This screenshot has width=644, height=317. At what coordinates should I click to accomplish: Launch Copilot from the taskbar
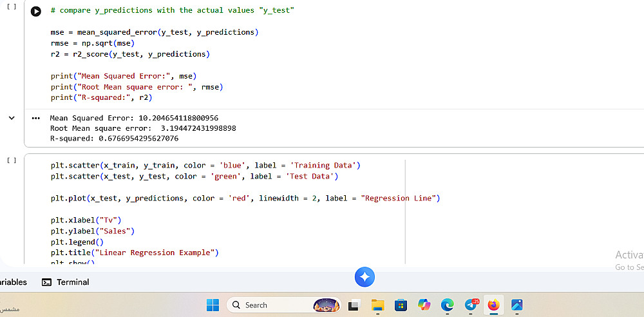pos(424,305)
